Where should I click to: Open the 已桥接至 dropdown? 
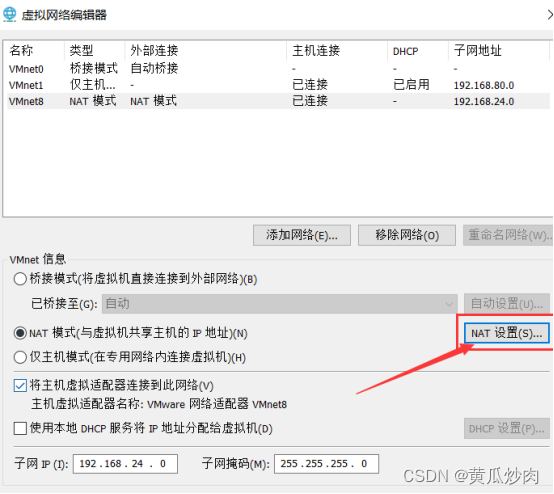(279, 304)
